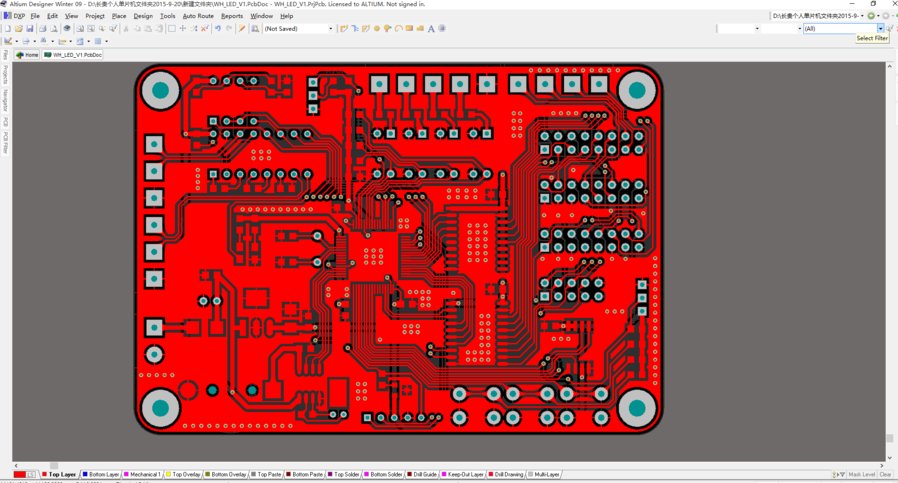Select the Place String 'A' tool
The width and height of the screenshot is (898, 483).
point(431,29)
